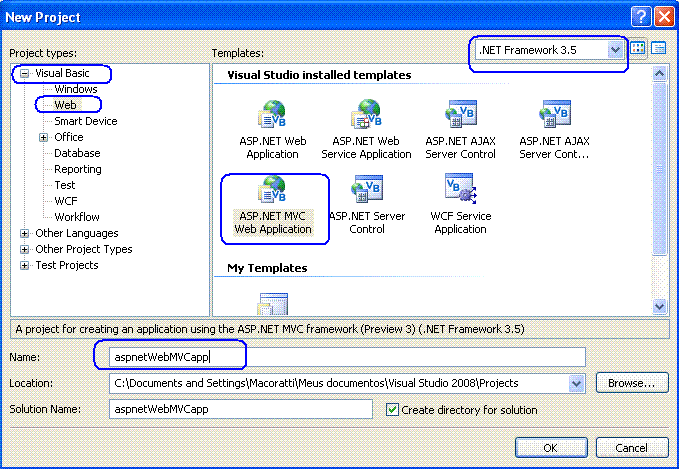Expand the Test Projects node

point(25,265)
